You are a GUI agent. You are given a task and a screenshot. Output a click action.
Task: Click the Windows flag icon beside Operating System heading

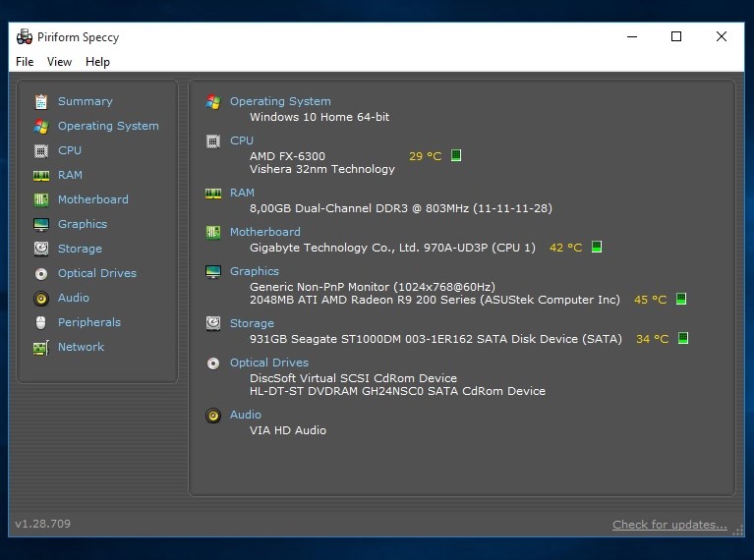213,101
